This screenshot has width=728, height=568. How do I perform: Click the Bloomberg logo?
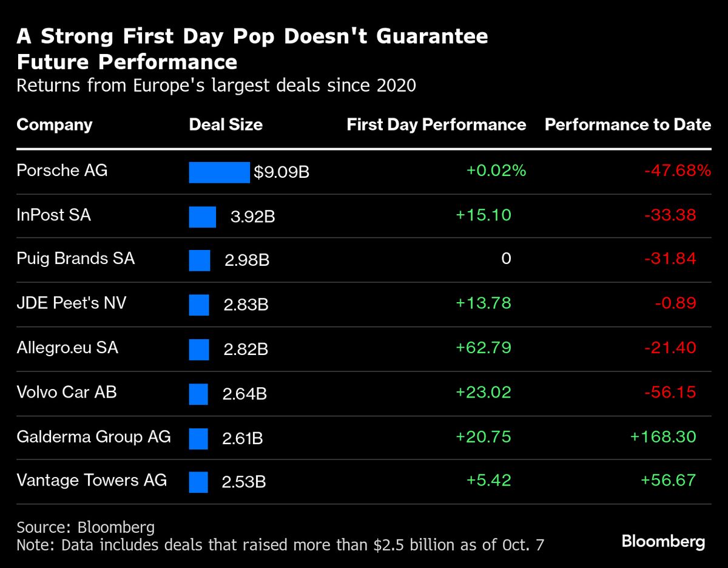[663, 541]
